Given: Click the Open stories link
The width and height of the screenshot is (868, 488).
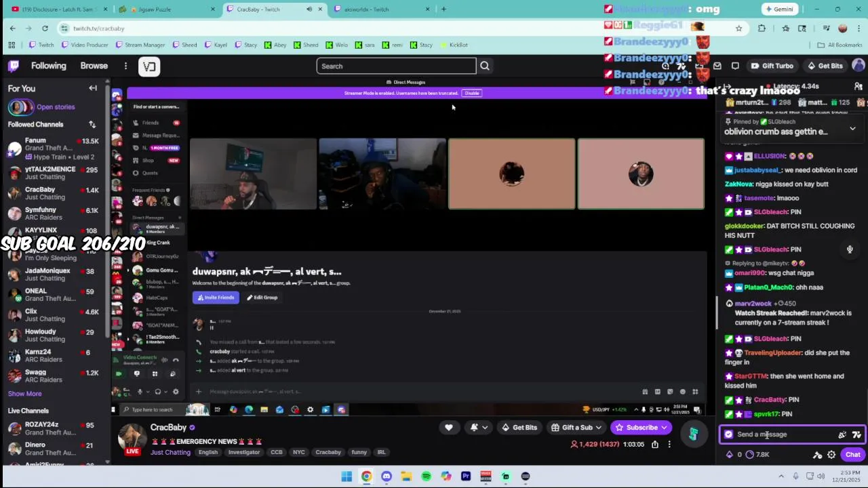Looking at the screenshot, I should pos(56,107).
